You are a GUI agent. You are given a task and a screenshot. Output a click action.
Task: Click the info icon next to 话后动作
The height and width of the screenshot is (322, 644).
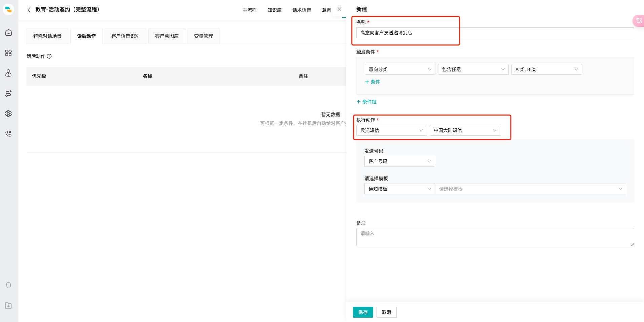[x=49, y=56]
